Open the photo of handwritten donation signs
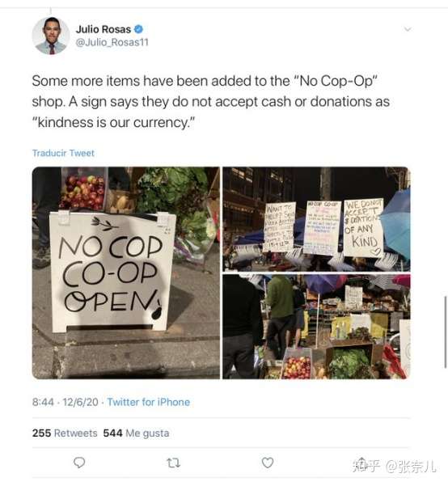The image size is (448, 486). coord(316,219)
